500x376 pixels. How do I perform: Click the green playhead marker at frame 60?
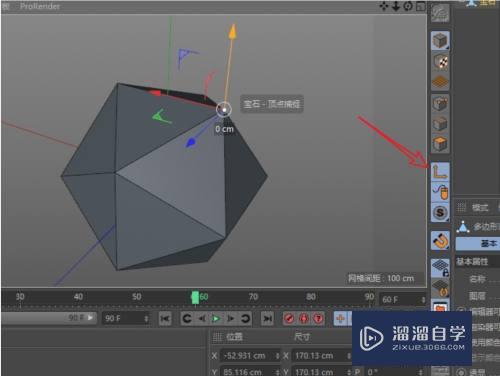pyautogui.click(x=195, y=297)
